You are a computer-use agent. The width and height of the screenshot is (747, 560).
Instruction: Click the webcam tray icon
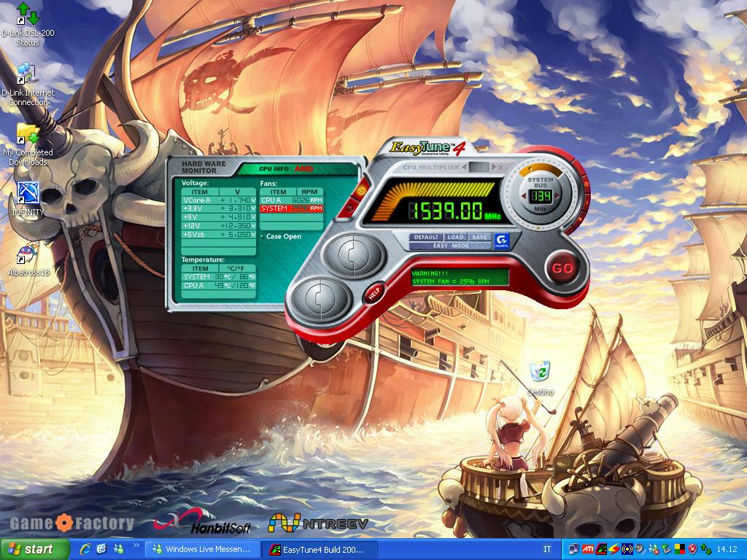click(640, 549)
